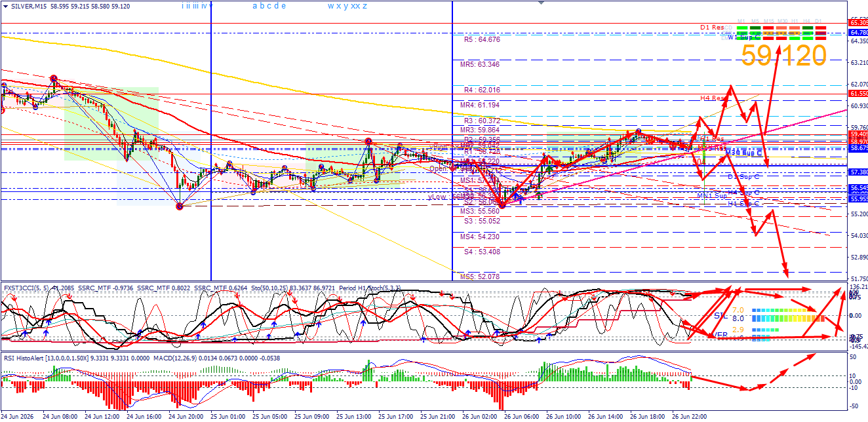Image resolution: width=868 pixels, height=422 pixels.
Task: Click the large orange 59120 price display
Action: point(784,56)
